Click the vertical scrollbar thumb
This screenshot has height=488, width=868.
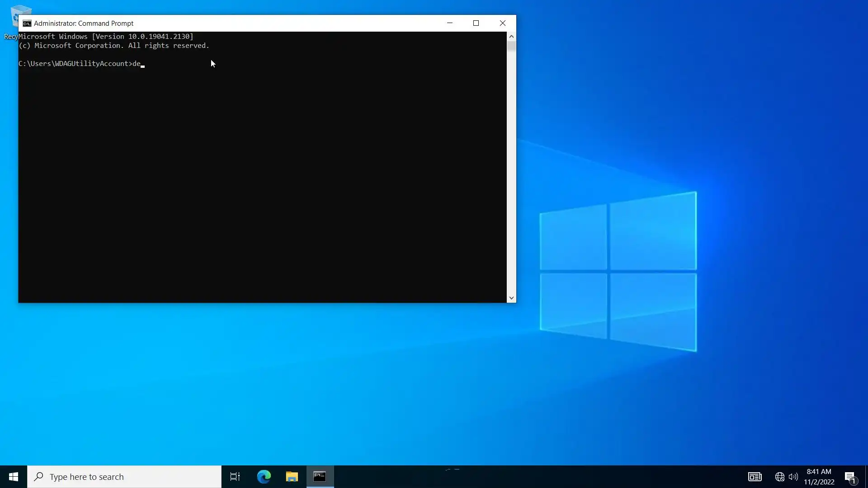point(511,47)
